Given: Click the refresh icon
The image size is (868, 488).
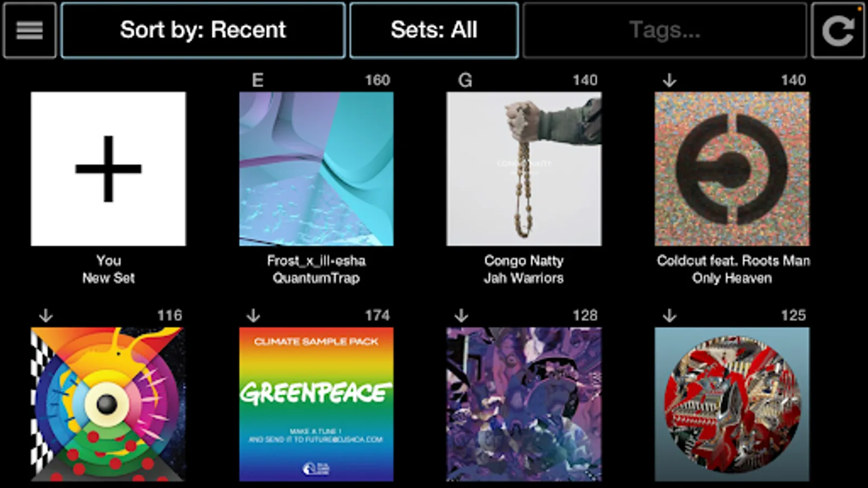Looking at the screenshot, I should 837,30.
